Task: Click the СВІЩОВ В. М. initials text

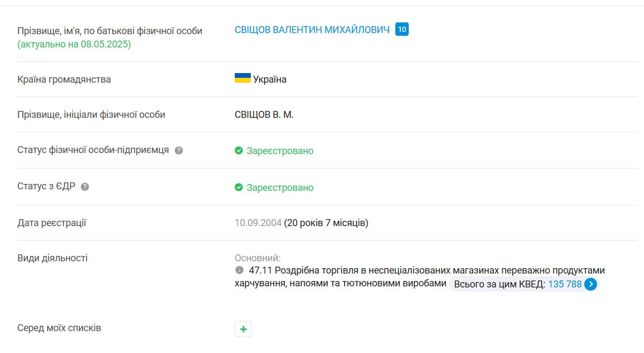Action: tap(264, 115)
